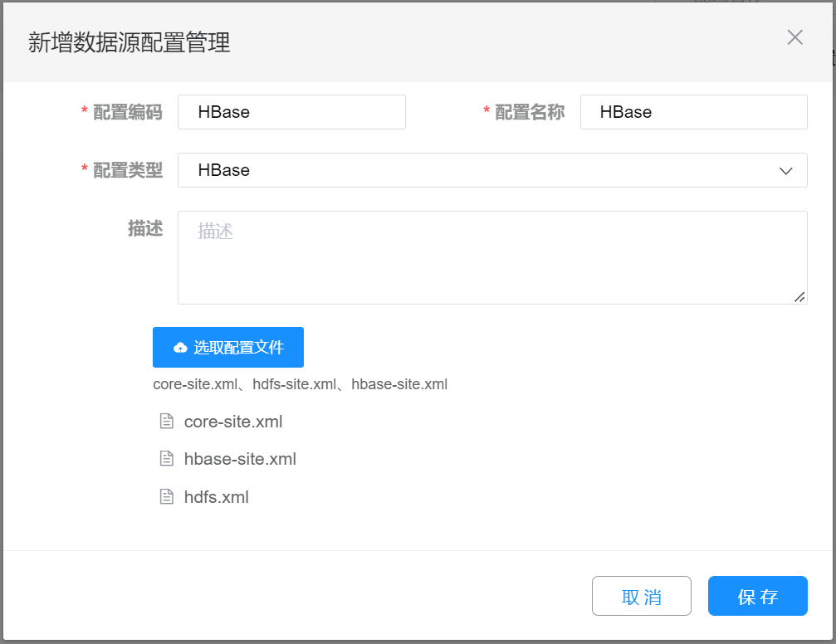Cancel with the 取消 button

pyautogui.click(x=641, y=597)
